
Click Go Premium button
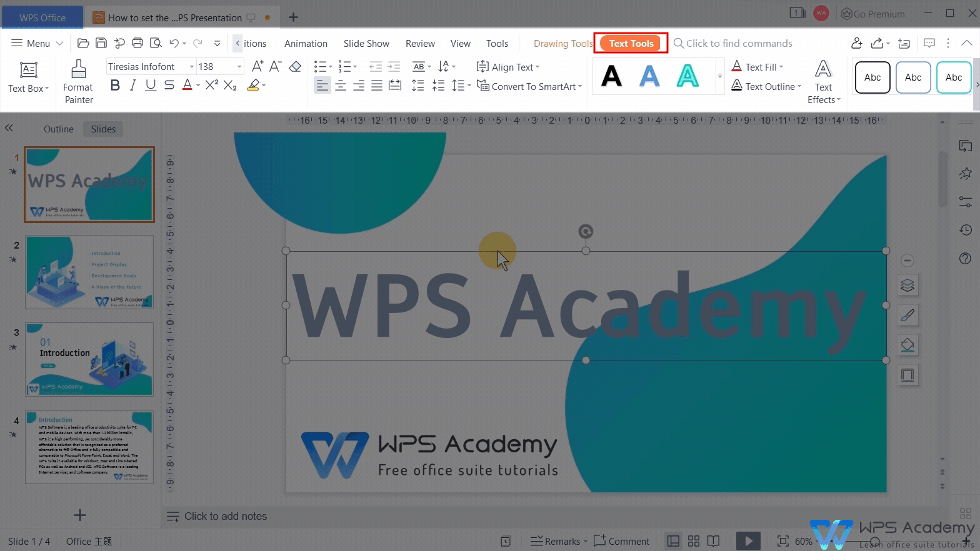coord(873,14)
